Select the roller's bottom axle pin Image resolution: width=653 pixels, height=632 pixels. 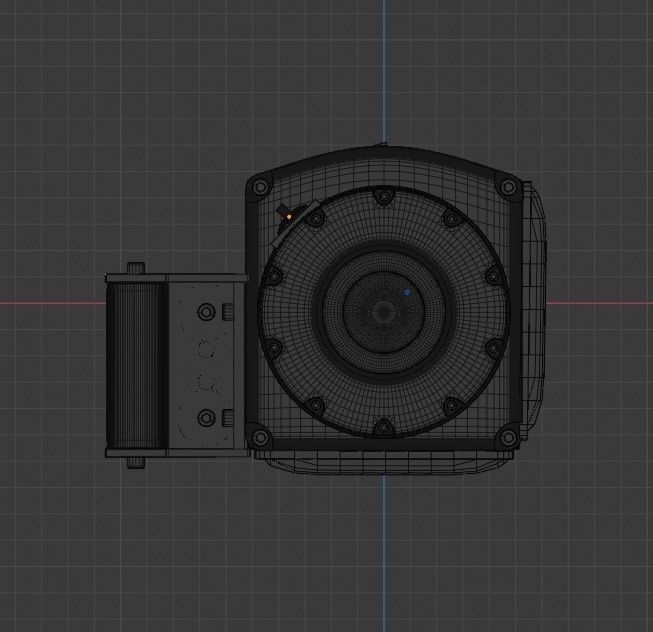coord(136,462)
